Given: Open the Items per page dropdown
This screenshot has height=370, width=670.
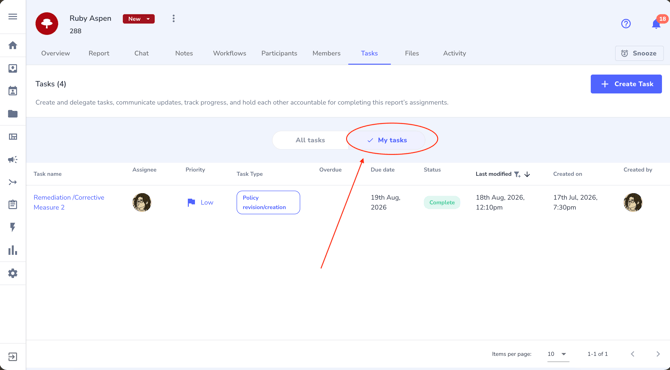Looking at the screenshot, I should 558,354.
